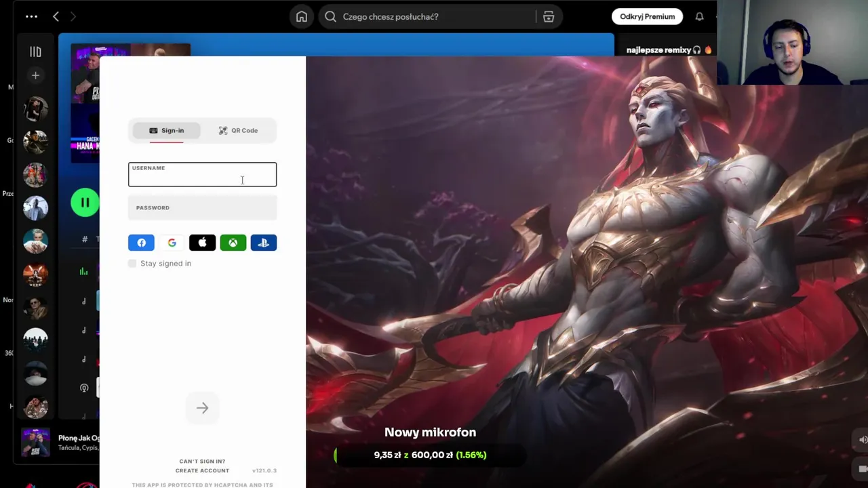Viewport: 868px width, 488px height.
Task: Open the first avatar in Spotify library
Action: (x=35, y=109)
